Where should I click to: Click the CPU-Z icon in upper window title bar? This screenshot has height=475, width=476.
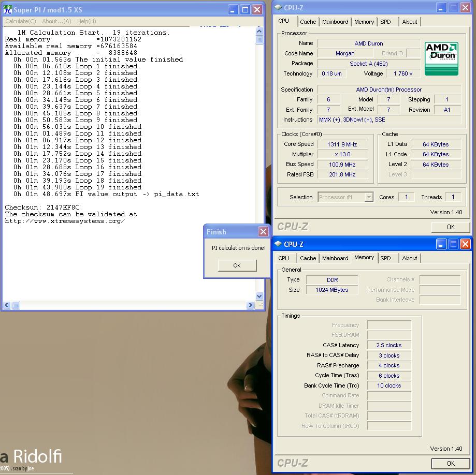tap(278, 7)
